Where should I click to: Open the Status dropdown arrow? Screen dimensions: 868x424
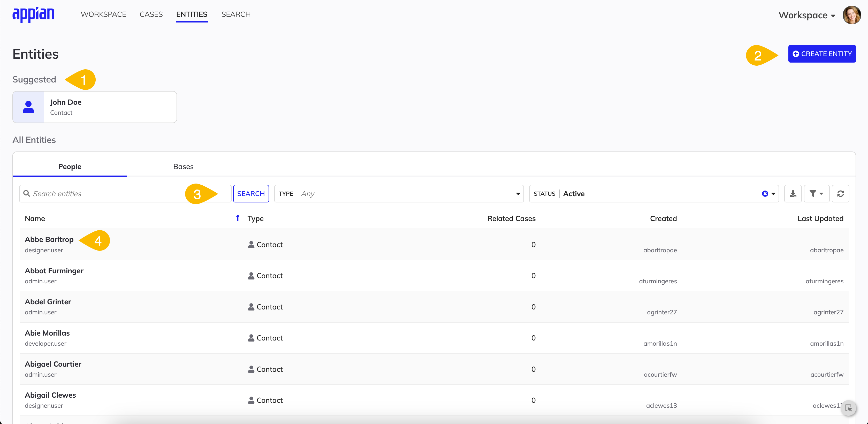[x=773, y=194]
